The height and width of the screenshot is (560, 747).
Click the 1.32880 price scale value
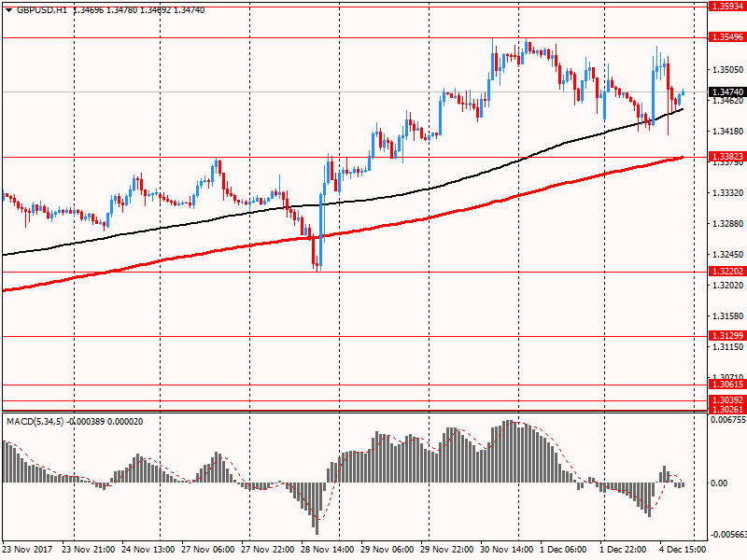(727, 224)
